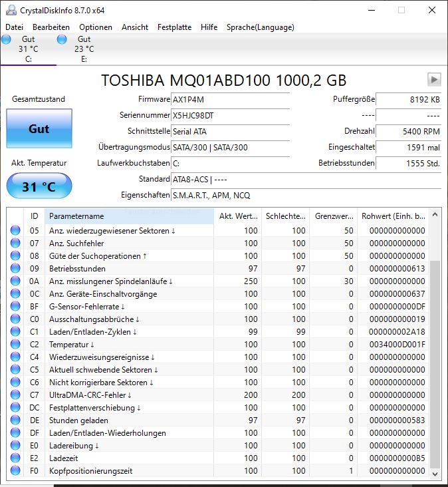Open the Hilfe menu

click(209, 27)
